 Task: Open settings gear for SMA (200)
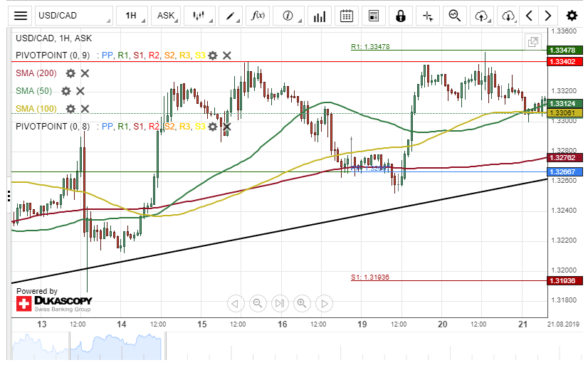[70, 73]
